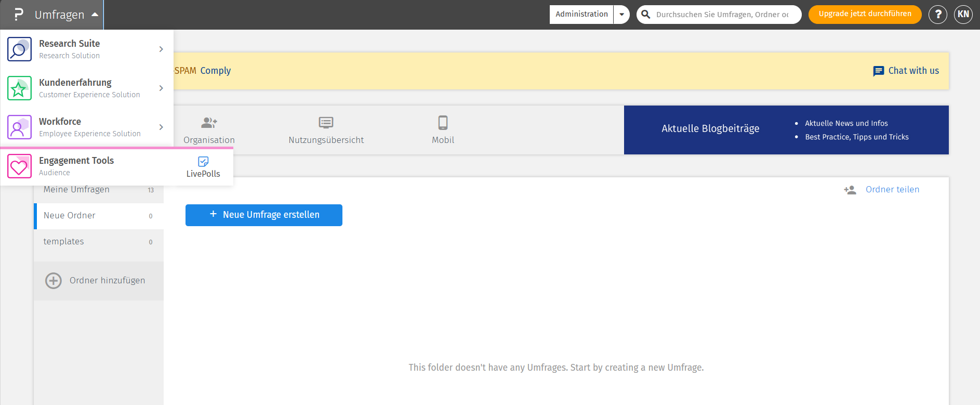Viewport: 980px width, 405px height.
Task: Click the Organisation people icon
Action: coord(209,123)
